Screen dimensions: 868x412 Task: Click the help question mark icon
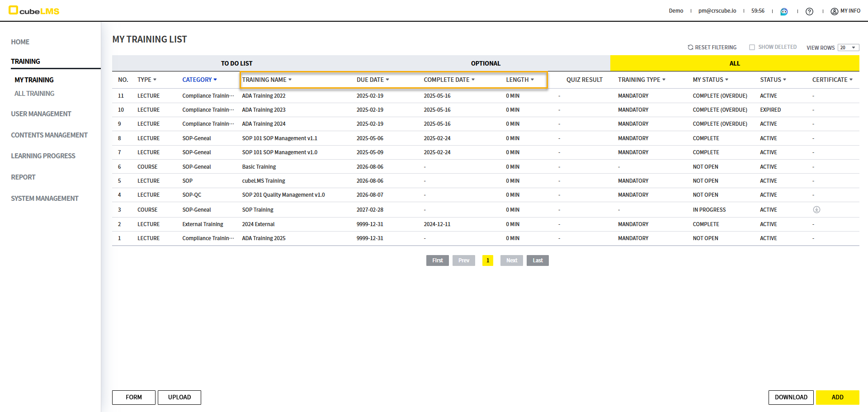click(809, 11)
